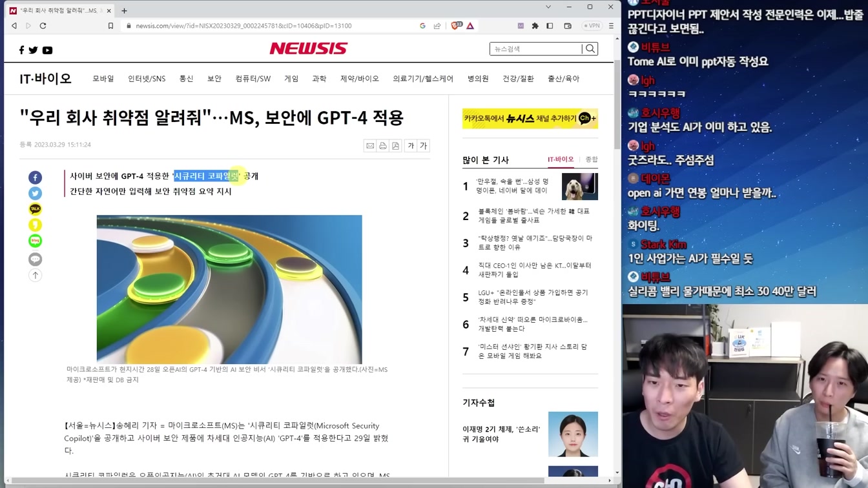Open article about 블록체인 '봄바람'
Screen dimensions: 868x488
pos(534,216)
